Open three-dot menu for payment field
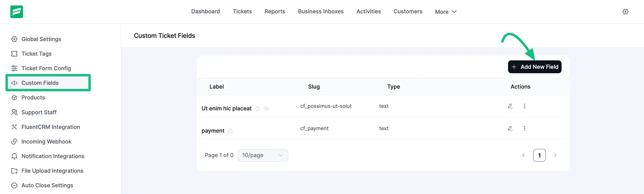The height and width of the screenshot is (194, 644). [x=524, y=128]
